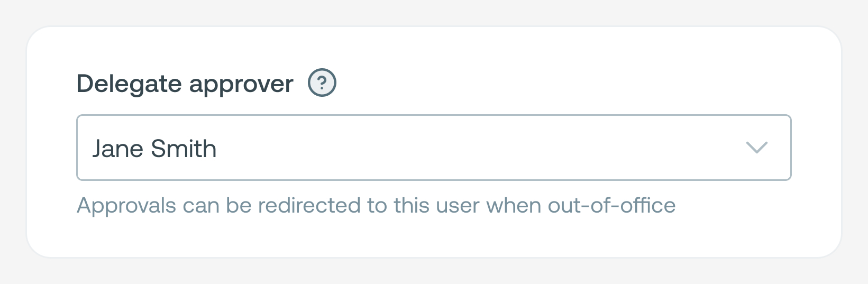
Task: Open approver choices via the chevron icon
Action: tap(756, 148)
